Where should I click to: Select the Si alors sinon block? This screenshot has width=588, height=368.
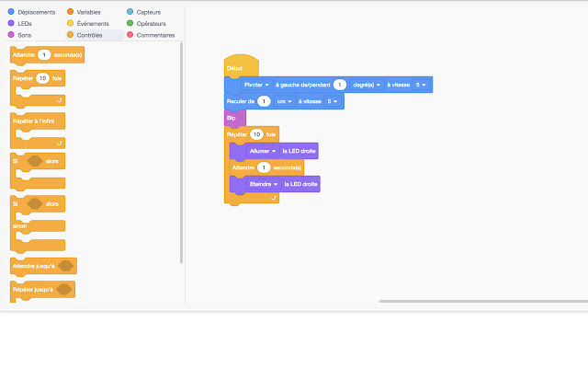[38, 224]
